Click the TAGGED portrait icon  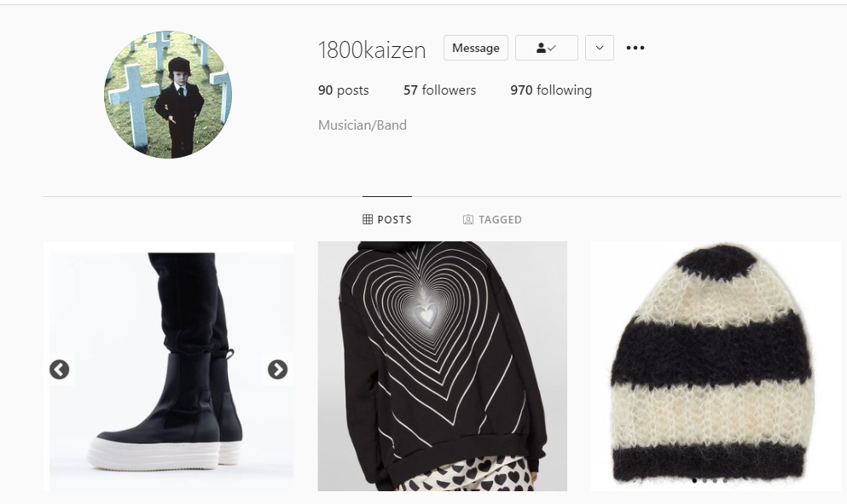tap(468, 219)
